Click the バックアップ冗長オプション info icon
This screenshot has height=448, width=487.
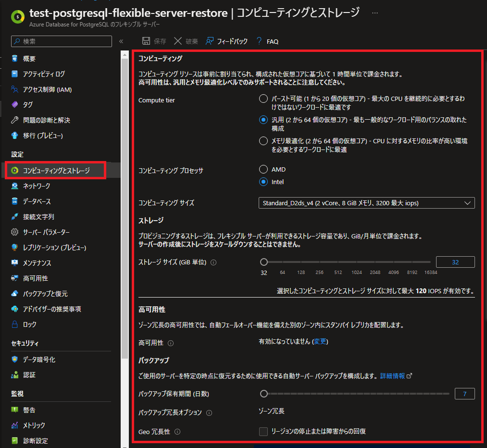(x=209, y=413)
